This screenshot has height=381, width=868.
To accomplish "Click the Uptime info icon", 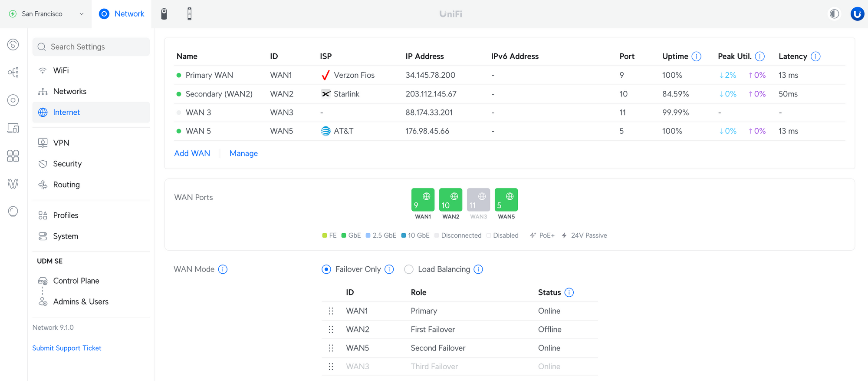I will (696, 56).
